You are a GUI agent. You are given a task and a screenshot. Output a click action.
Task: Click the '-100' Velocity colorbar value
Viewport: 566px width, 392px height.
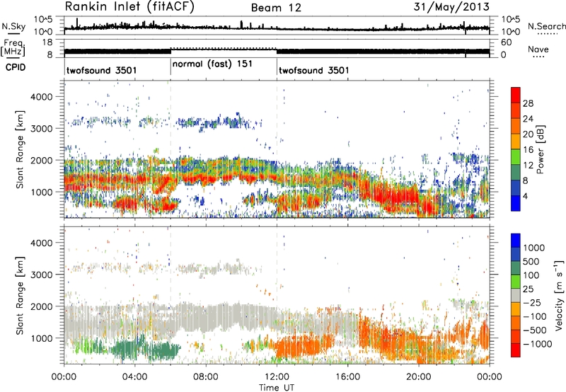tap(535, 316)
